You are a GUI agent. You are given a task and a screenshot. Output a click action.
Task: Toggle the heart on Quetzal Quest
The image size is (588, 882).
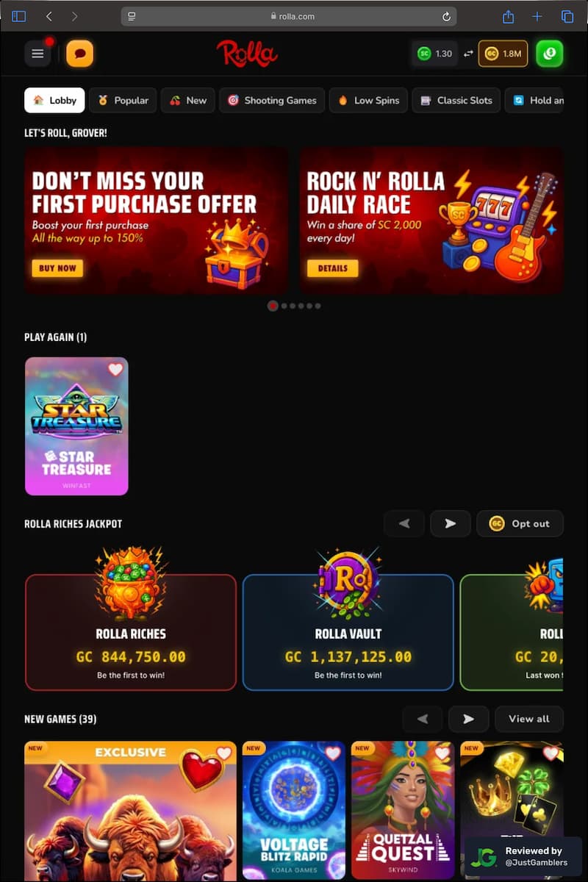pyautogui.click(x=442, y=753)
